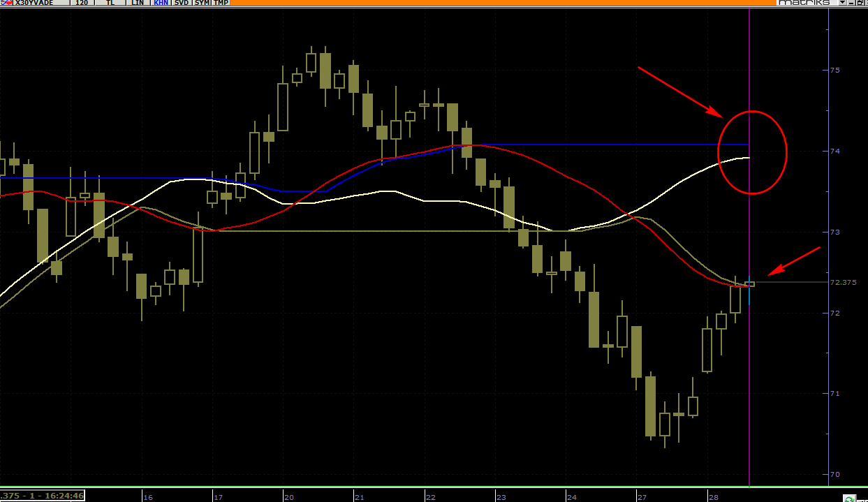The image size is (868, 502).
Task: Click date label 16 on time axis
Action: [x=148, y=497]
